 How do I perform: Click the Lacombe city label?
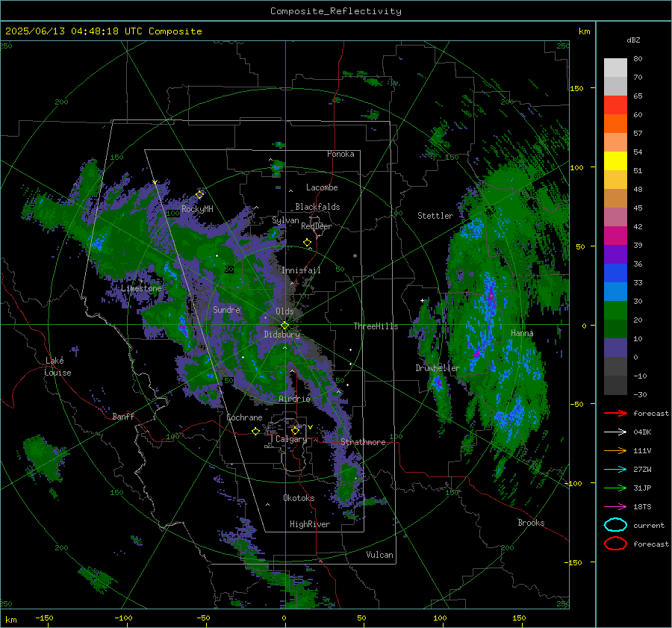coord(322,187)
